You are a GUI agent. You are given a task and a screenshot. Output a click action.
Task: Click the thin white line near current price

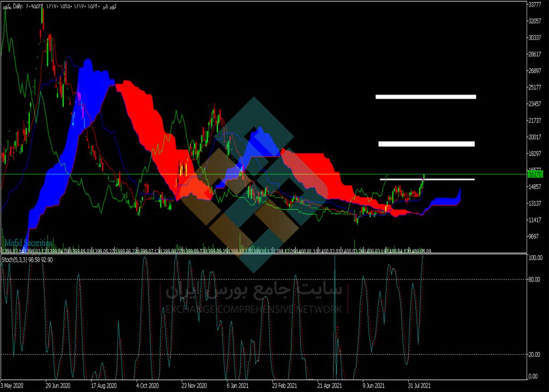427,179
